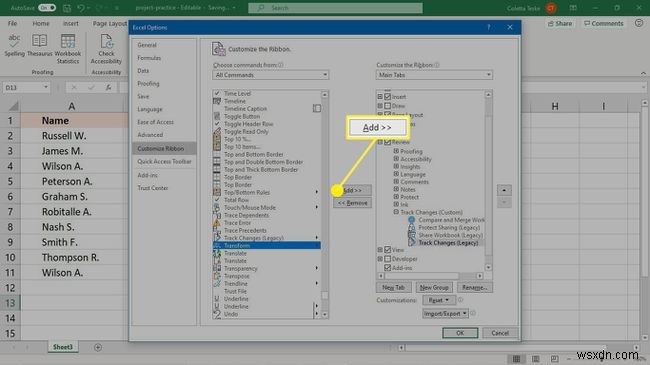Open Thesaurus in the Excel ribbon
This screenshot has width=650, height=365.
[x=40, y=45]
